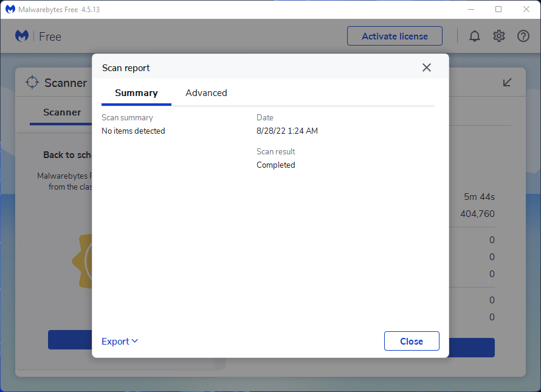This screenshot has height=392, width=541.
Task: Click the 'Scan report' dialog title
Action: click(126, 68)
